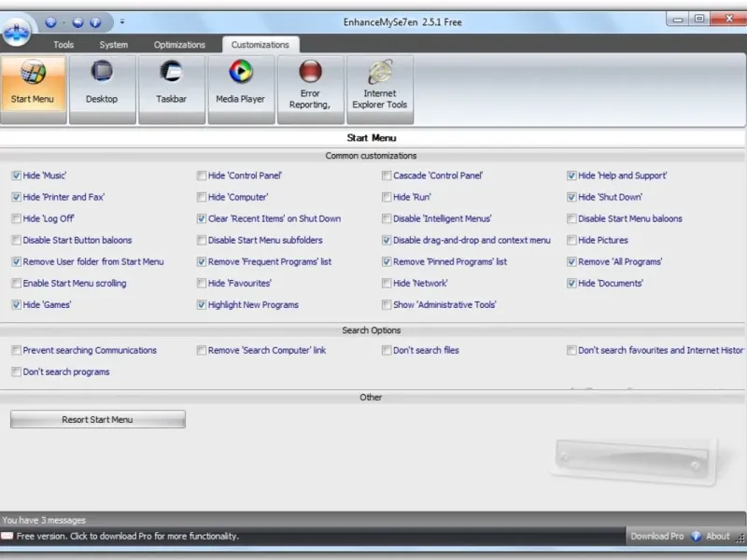Switch to the Tools tab
Screen dimensions: 747x560
[63, 45]
